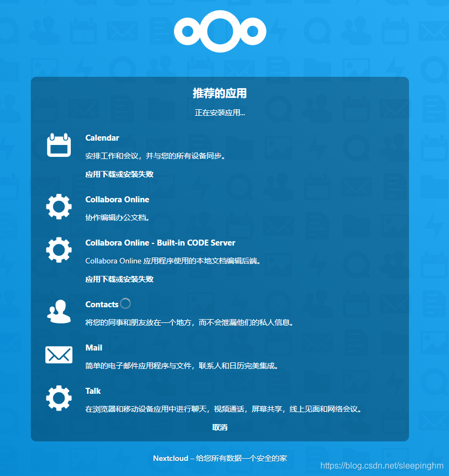Click the 推荐的应用 heading
This screenshot has height=476, width=449.
coord(220,93)
